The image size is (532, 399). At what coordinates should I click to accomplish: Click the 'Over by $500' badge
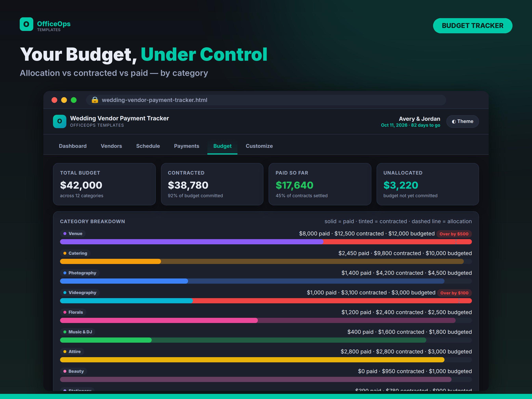tap(454, 234)
